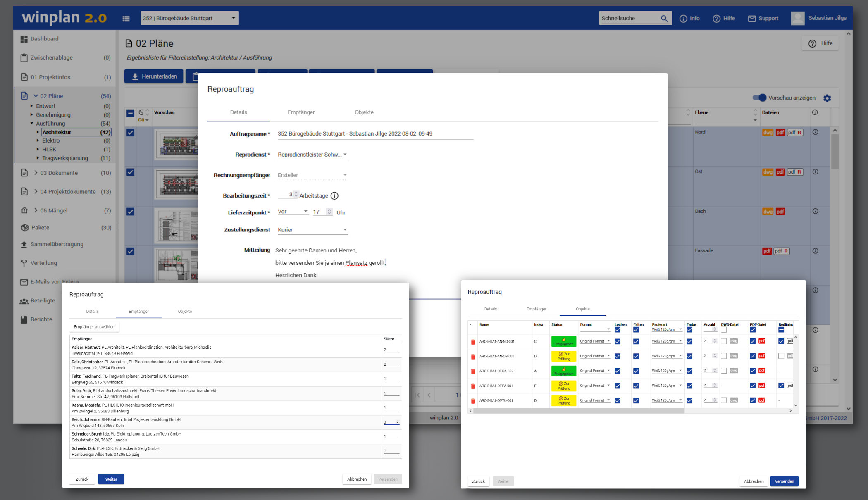Image resolution: width=868 pixels, height=500 pixels.
Task: Open Info in the top bar
Action: point(689,18)
